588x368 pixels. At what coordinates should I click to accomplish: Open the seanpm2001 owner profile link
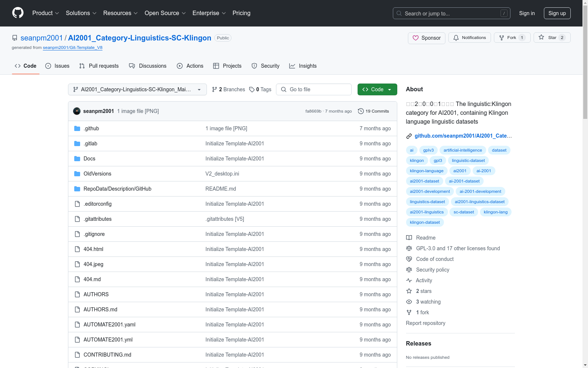pos(42,38)
